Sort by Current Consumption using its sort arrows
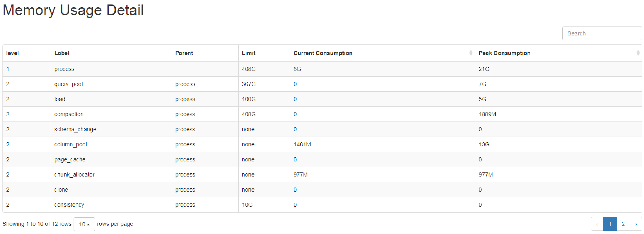Image resolution: width=644 pixels, height=234 pixels. coord(471,53)
